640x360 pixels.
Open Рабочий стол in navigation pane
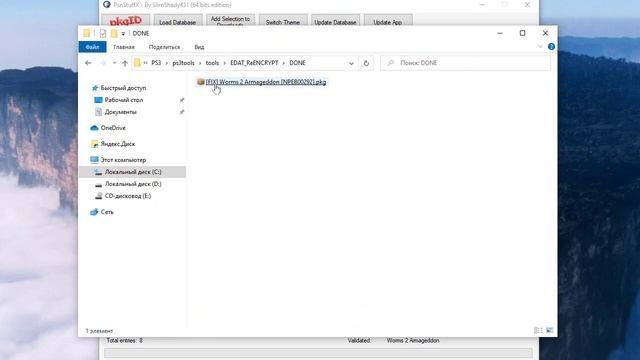click(123, 100)
